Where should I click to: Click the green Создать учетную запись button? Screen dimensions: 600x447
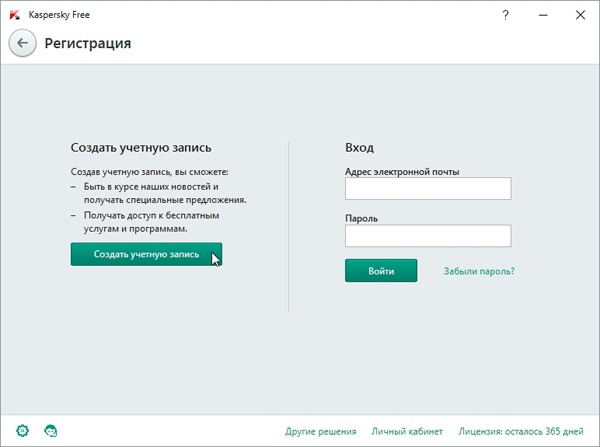146,254
